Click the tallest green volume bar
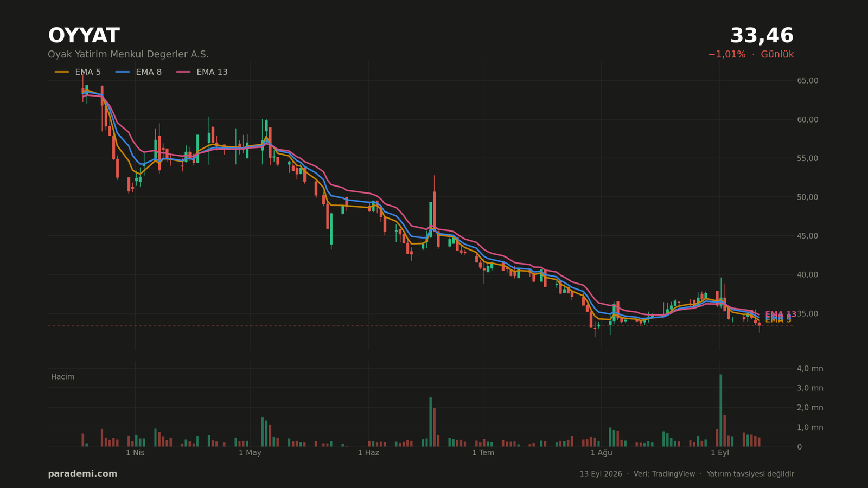Image resolution: width=868 pixels, height=488 pixels. pos(720,410)
